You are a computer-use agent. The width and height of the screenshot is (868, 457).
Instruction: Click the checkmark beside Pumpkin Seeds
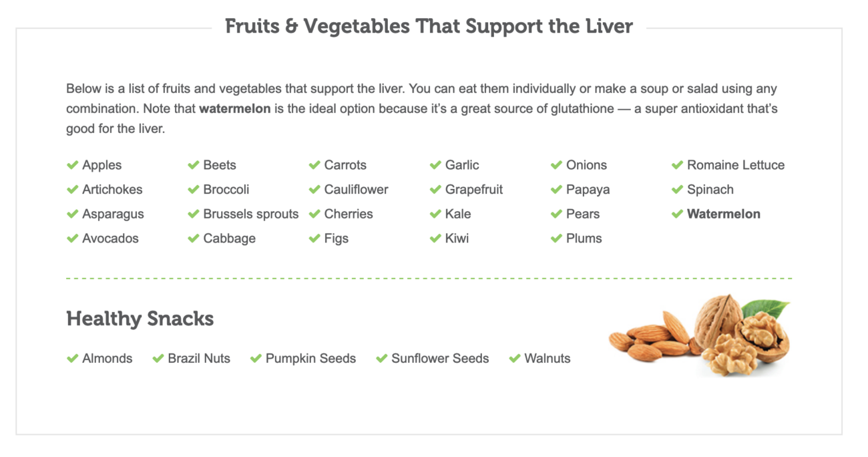pos(256,359)
